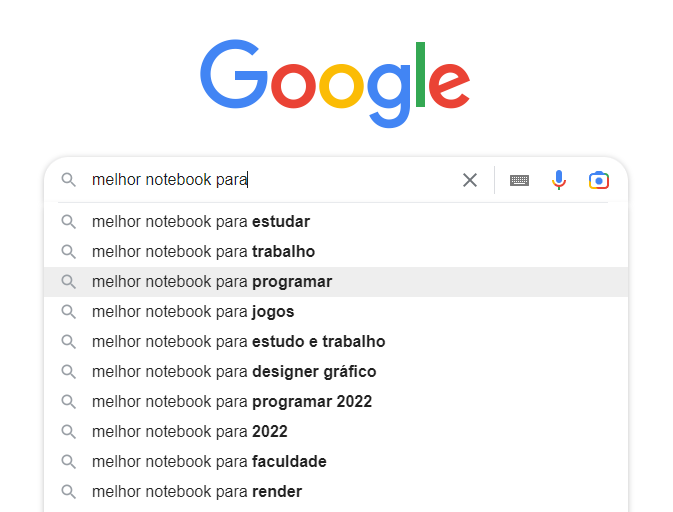Click the search magnifier in the search box
Screen dimensions: 673x512
[68, 180]
